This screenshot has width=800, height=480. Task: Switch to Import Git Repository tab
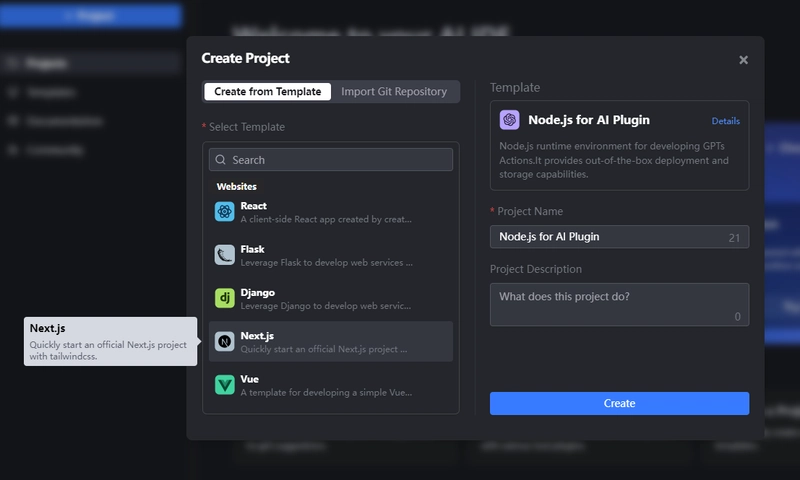click(394, 91)
